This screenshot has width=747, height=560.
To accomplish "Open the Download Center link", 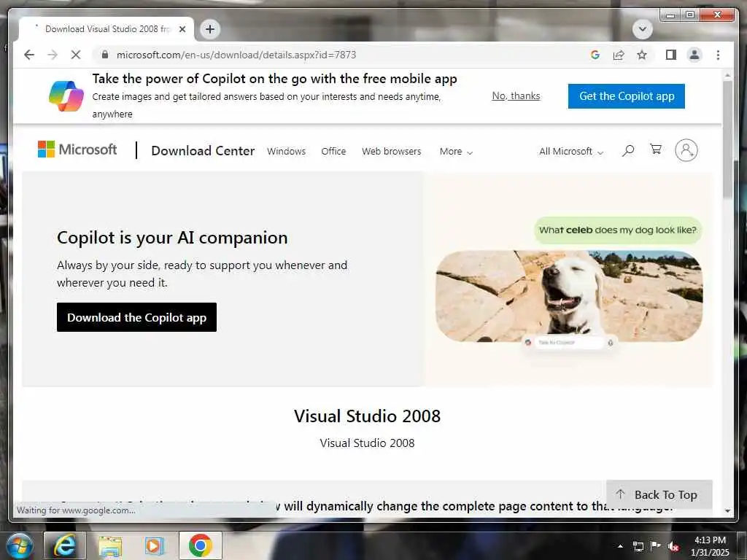I will [x=203, y=150].
